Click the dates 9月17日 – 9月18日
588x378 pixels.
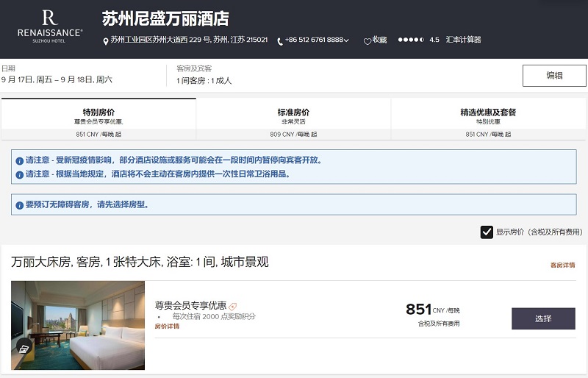(x=57, y=79)
